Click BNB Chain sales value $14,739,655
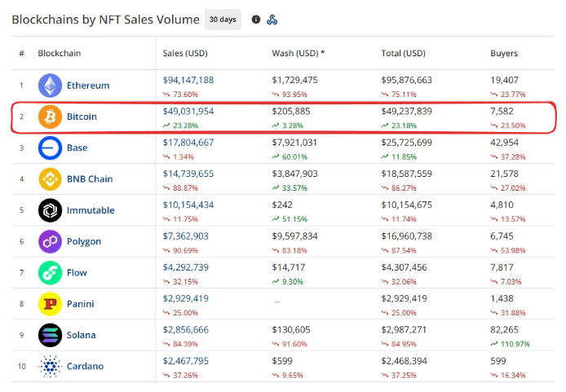The image size is (566, 392). [x=188, y=174]
